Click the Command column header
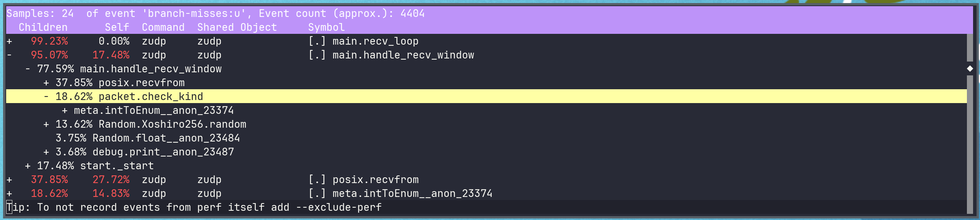This screenshot has width=980, height=220. 163,27
